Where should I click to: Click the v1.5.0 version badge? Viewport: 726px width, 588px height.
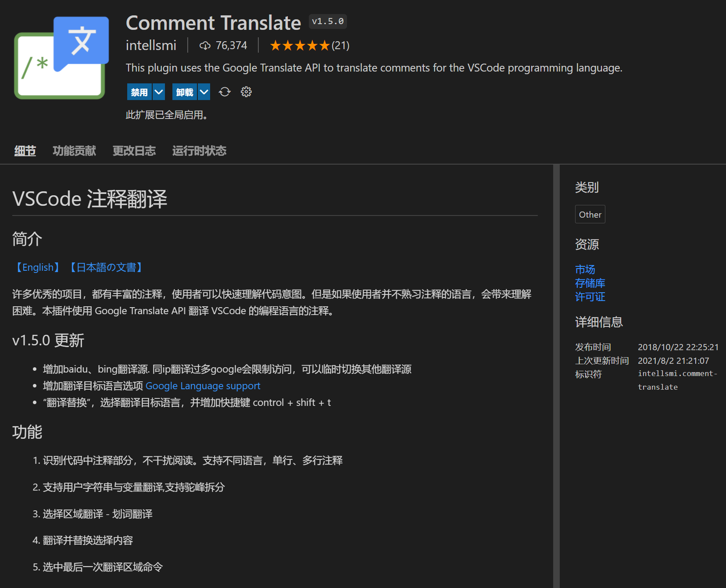328,21
